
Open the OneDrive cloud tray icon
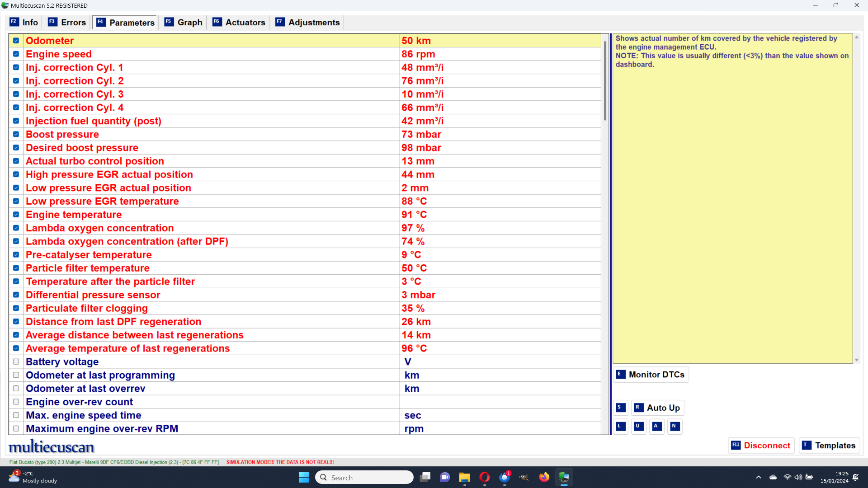773,477
